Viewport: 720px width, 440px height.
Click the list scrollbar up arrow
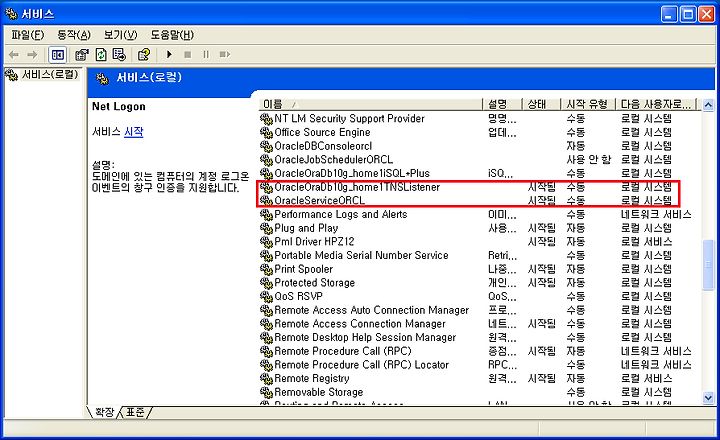pos(709,105)
